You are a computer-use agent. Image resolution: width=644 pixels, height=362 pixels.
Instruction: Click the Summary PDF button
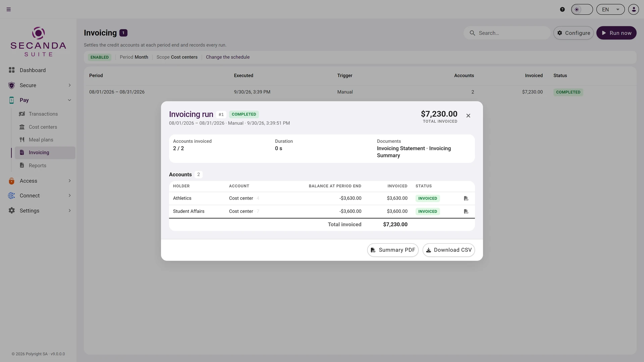pos(393,250)
